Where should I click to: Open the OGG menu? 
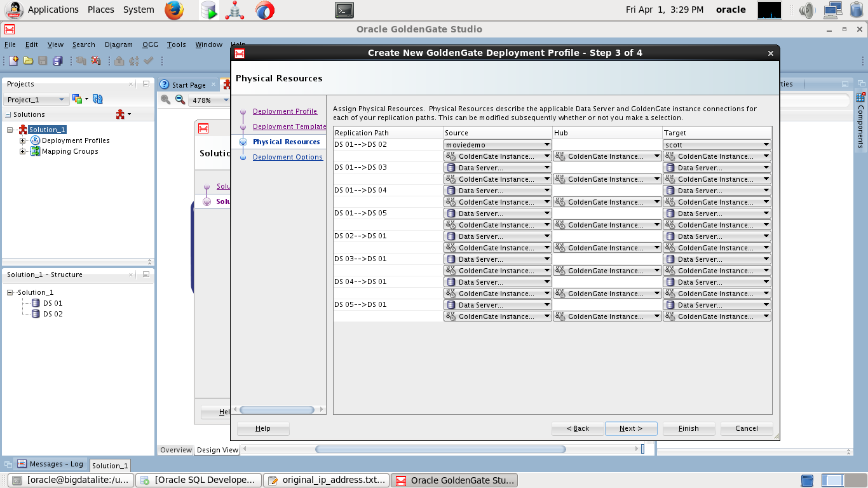pyautogui.click(x=150, y=44)
